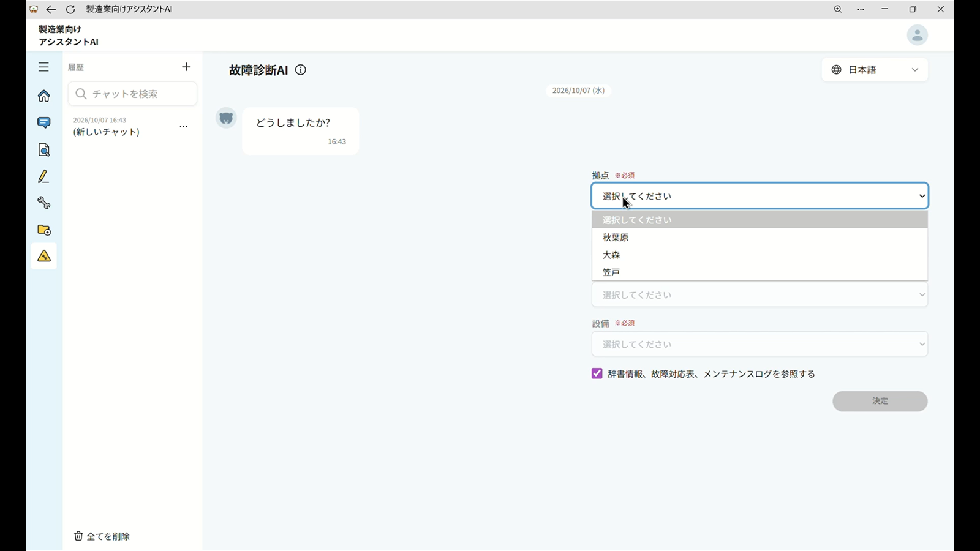Open the 日本語 language dropdown
Viewport: 980px width, 551px height.
[x=874, y=70]
